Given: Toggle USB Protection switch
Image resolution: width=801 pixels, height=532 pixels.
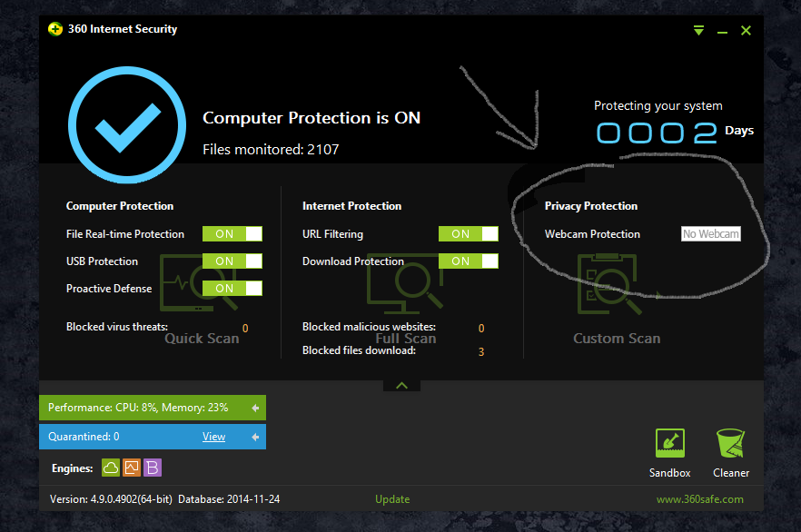Looking at the screenshot, I should (x=232, y=261).
